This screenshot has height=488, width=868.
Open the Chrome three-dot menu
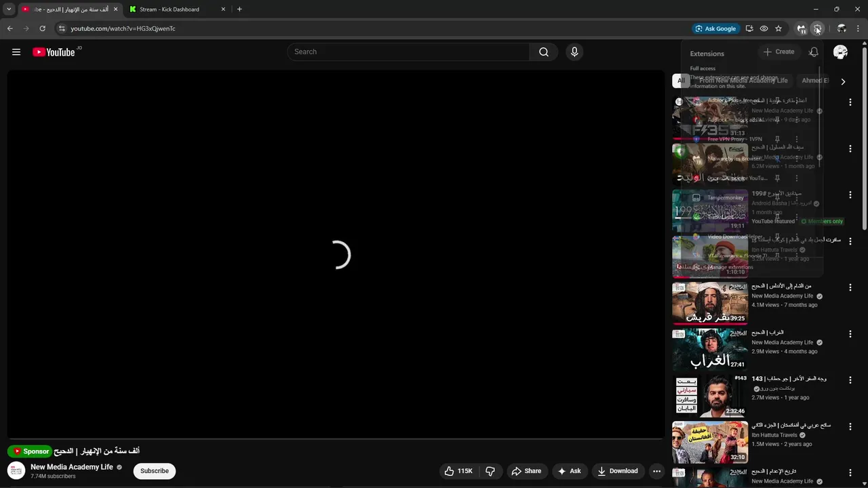[859, 28]
